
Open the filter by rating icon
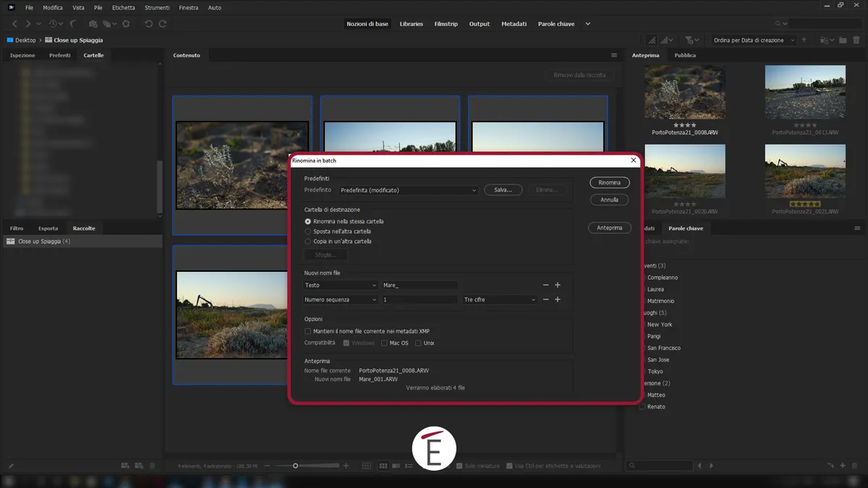(x=689, y=40)
